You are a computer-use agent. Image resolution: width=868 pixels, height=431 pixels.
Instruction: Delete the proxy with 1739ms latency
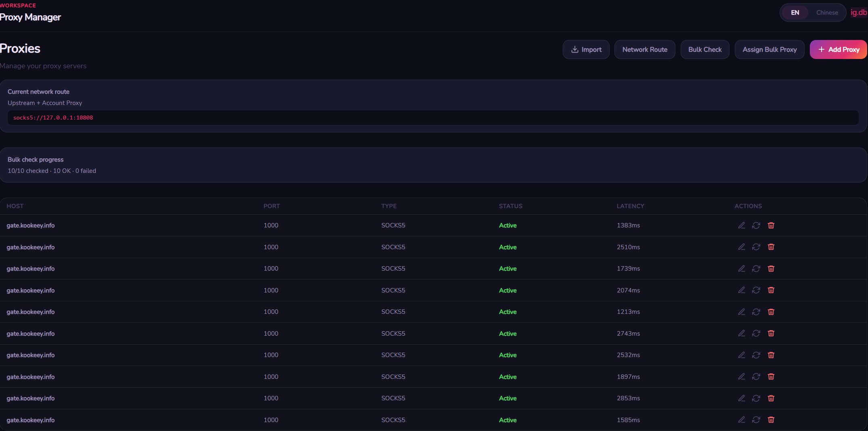pos(771,269)
